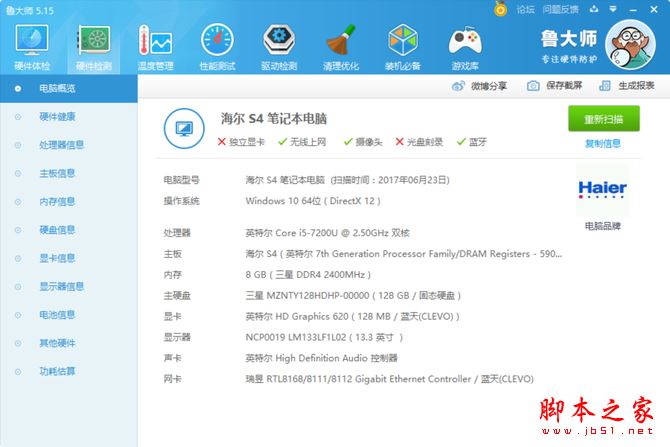Click 重新扫描 rescan button
Image resolution: width=670 pixels, height=447 pixels.
[604, 119]
